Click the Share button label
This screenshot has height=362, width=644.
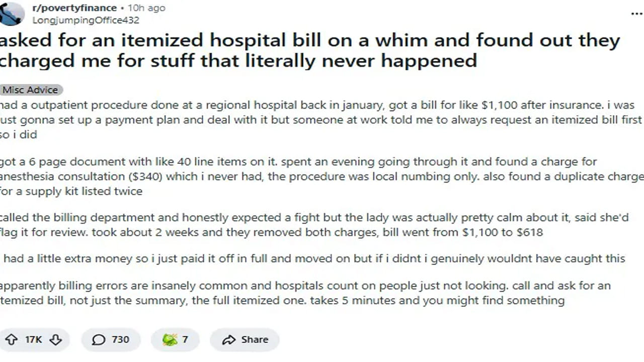255,339
